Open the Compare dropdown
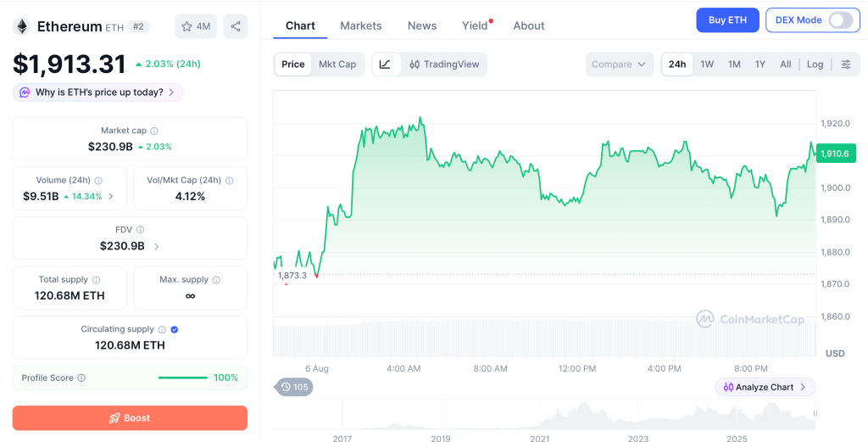 point(619,64)
